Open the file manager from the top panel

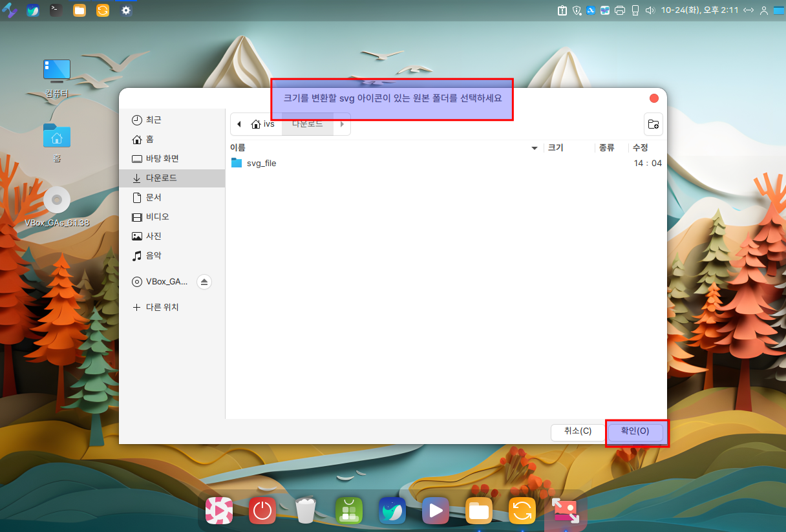(80, 10)
